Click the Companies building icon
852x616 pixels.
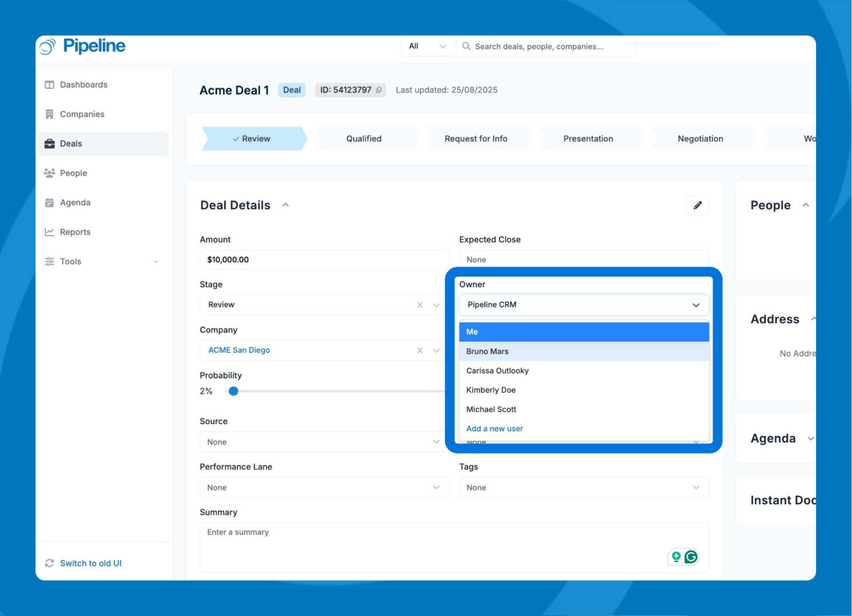point(50,114)
